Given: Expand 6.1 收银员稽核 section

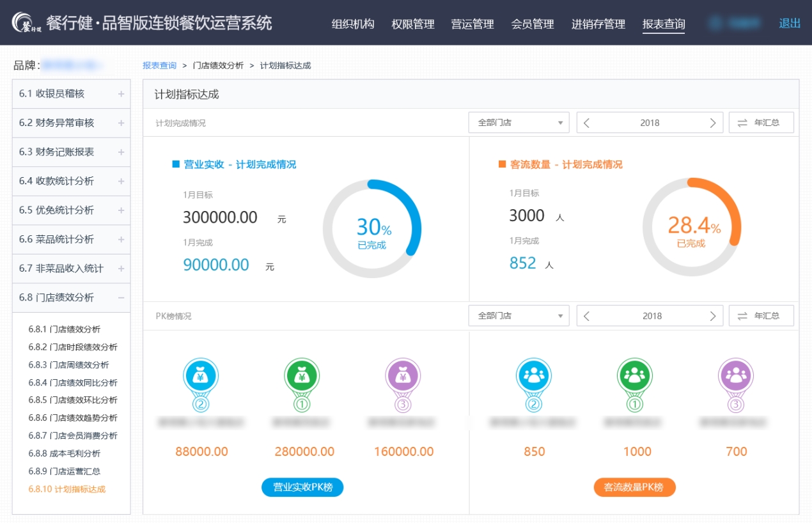Looking at the screenshot, I should pyautogui.click(x=71, y=94).
